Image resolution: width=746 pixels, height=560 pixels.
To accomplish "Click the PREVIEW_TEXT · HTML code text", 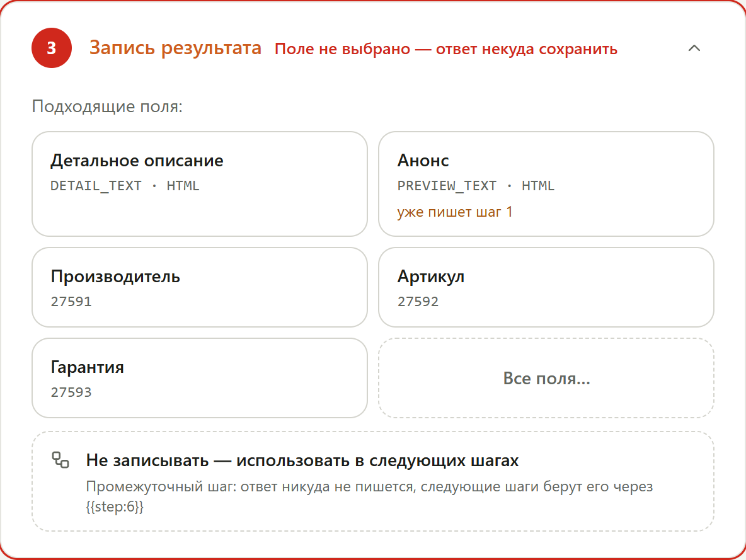I will 476,186.
